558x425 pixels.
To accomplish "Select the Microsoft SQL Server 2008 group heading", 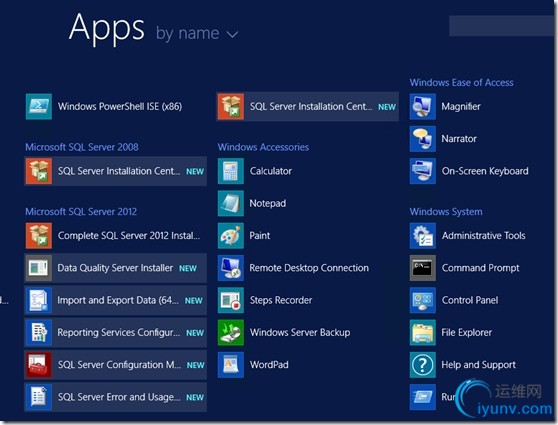I will (82, 147).
